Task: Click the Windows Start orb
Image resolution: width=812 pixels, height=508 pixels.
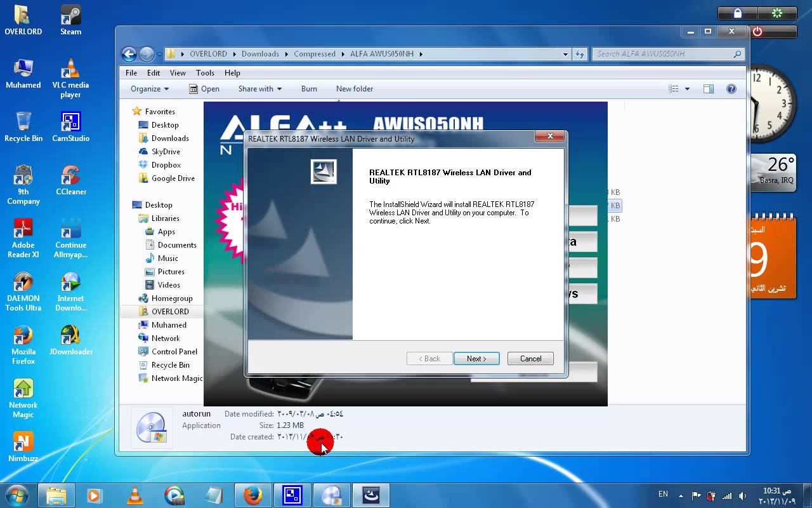Action: coord(16,495)
